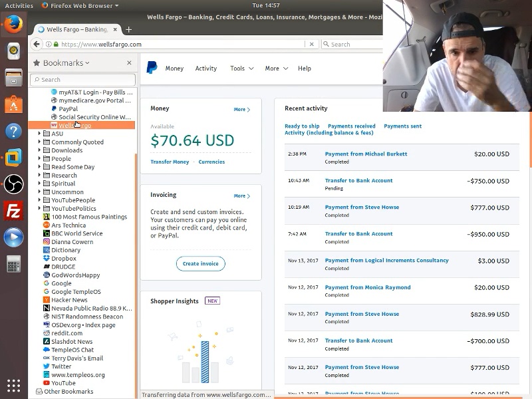Click the URL address bar
Screen dimensions: 532x399
[x=182, y=44]
